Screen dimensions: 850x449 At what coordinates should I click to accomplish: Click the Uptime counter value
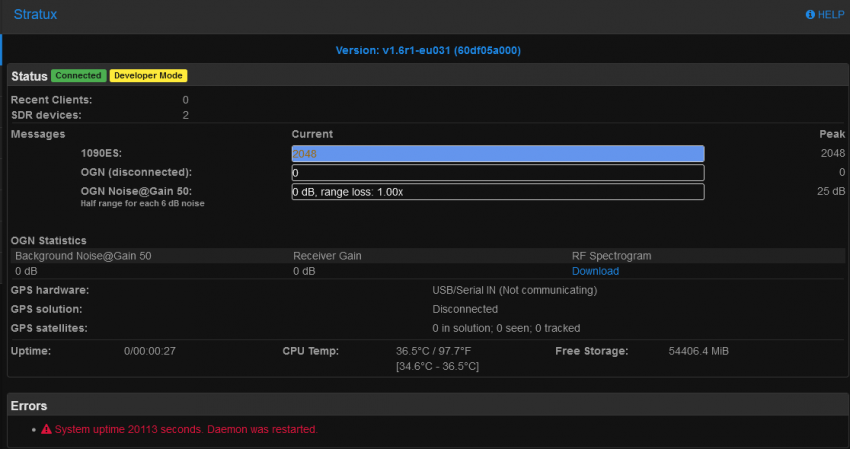point(150,351)
